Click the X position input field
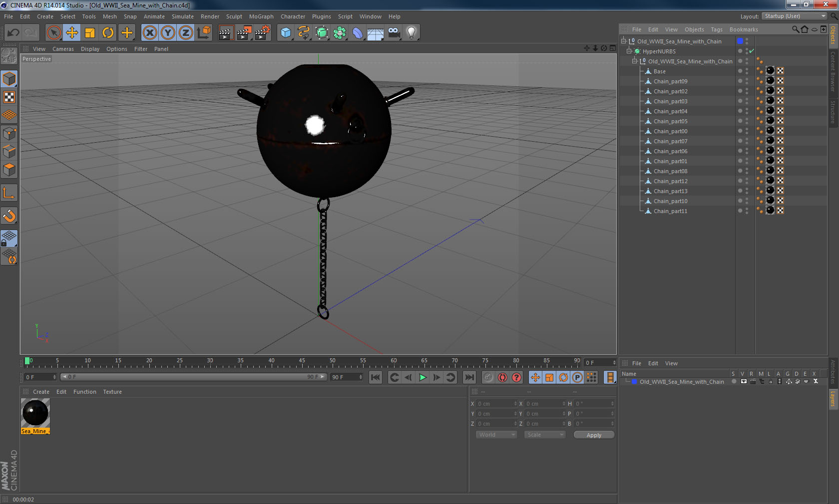839x504 pixels. [496, 404]
